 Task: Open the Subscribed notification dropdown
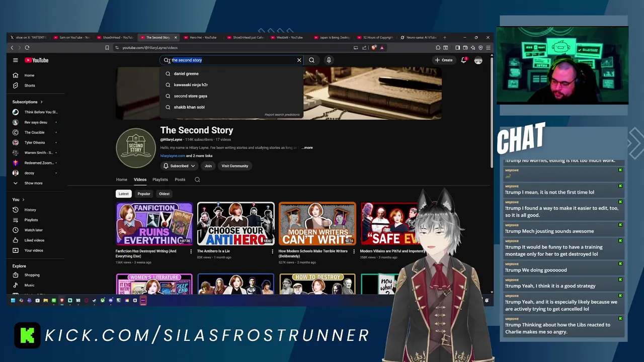click(x=179, y=166)
